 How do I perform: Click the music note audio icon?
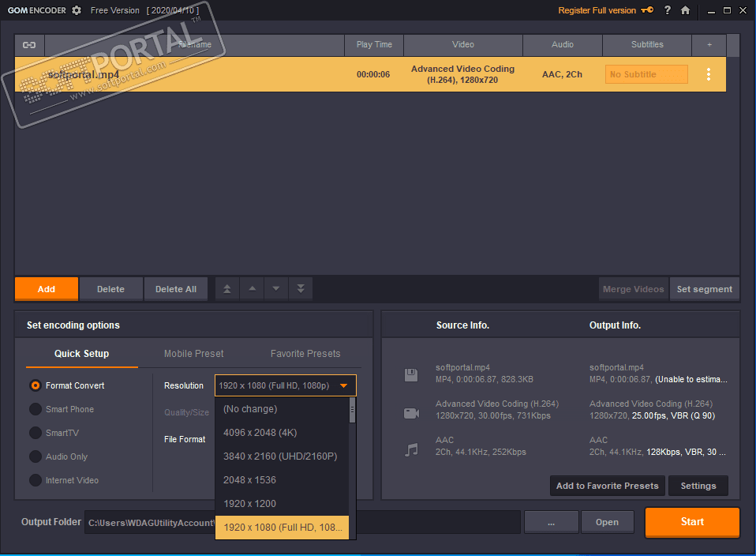click(411, 450)
